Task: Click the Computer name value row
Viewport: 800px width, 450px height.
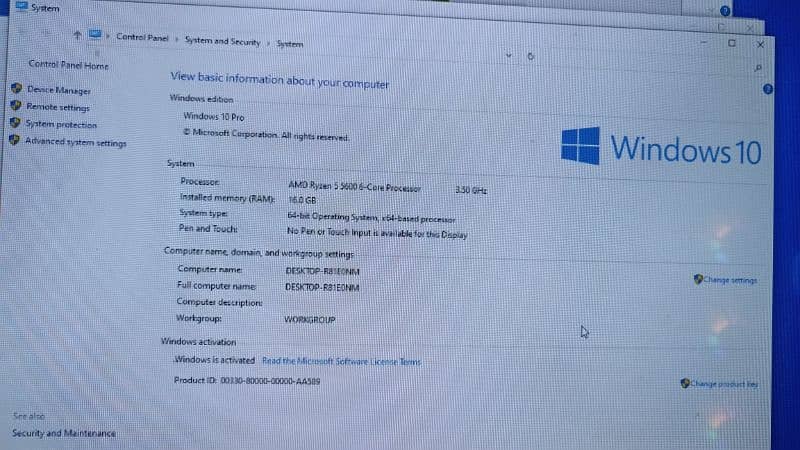Action: [x=322, y=271]
